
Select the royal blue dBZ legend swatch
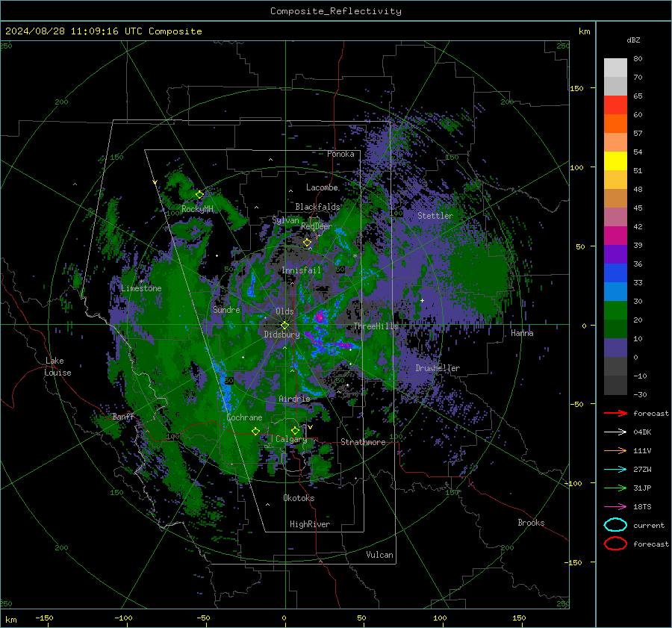point(615,273)
